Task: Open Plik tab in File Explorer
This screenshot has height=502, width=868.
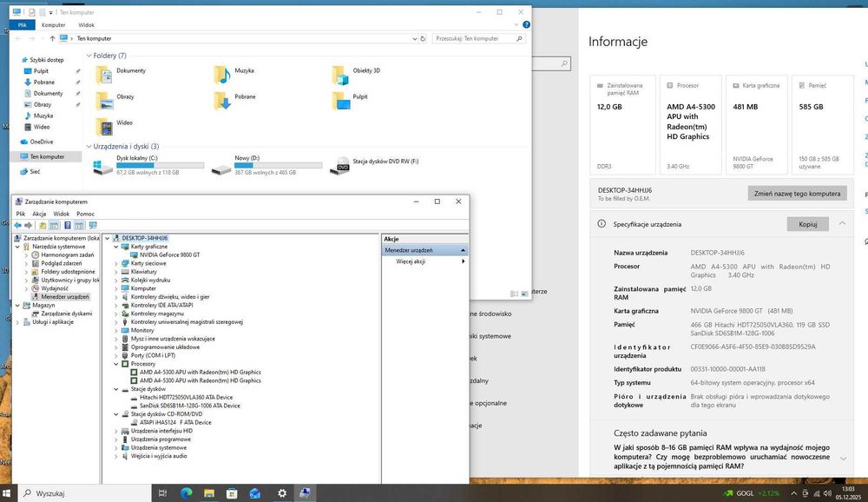Action: pos(23,25)
